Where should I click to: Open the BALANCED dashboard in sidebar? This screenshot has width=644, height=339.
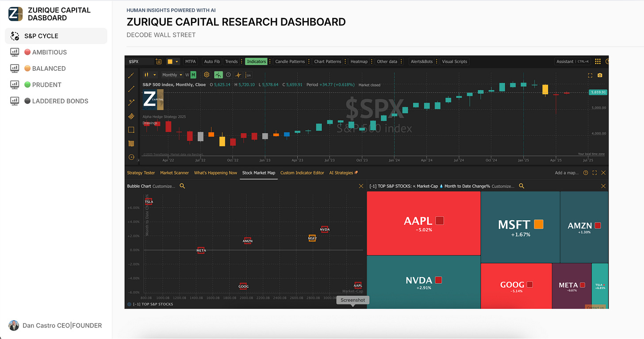pyautogui.click(x=56, y=69)
